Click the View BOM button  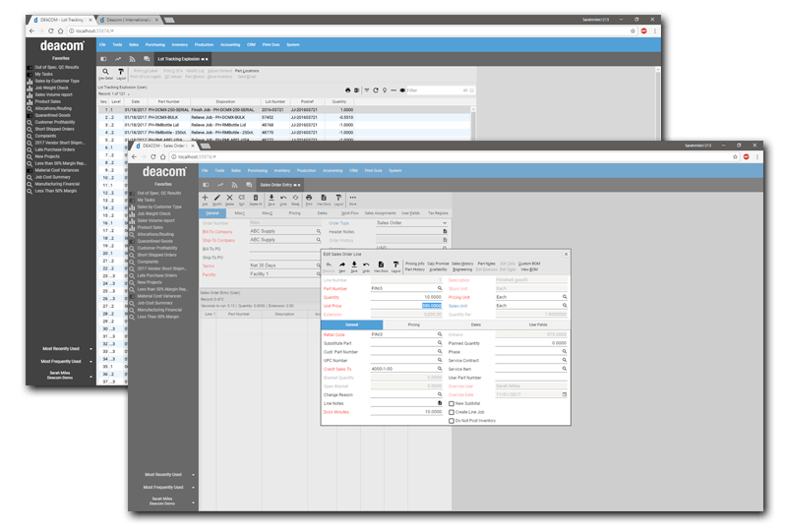pos(529,269)
